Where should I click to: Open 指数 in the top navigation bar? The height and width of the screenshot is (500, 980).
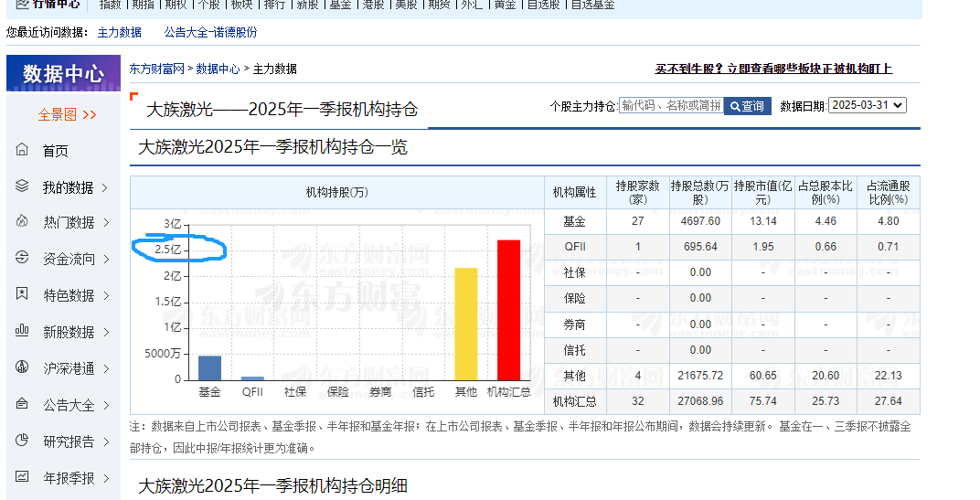click(x=110, y=5)
